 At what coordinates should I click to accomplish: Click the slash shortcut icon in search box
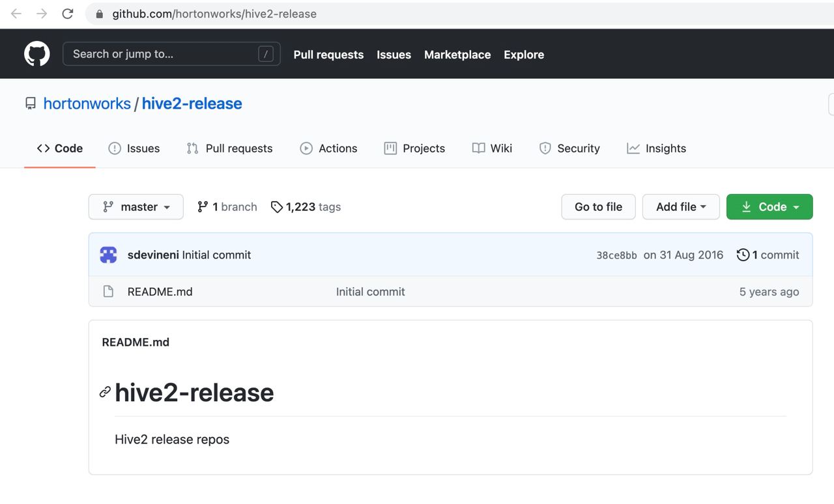click(266, 54)
